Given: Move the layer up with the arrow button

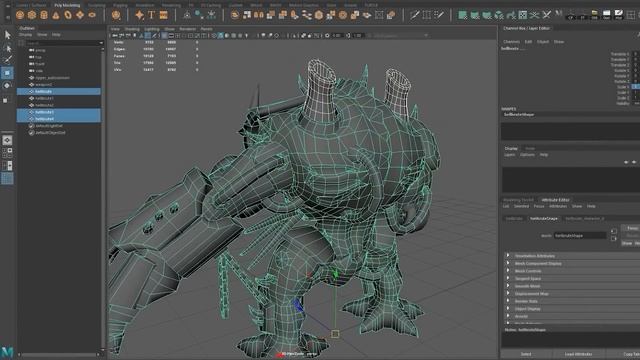Looking at the screenshot, I should click(x=626, y=162).
